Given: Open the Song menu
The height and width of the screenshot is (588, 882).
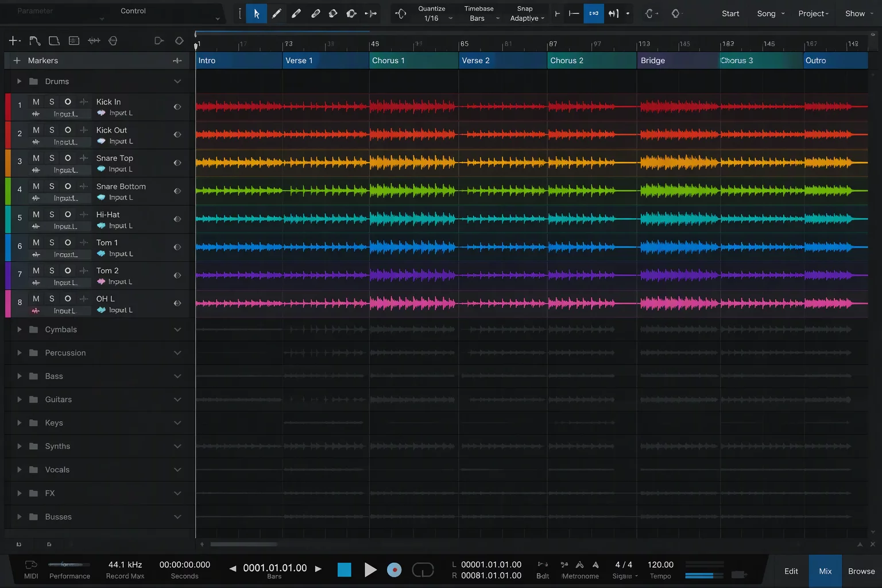Looking at the screenshot, I should click(770, 13).
